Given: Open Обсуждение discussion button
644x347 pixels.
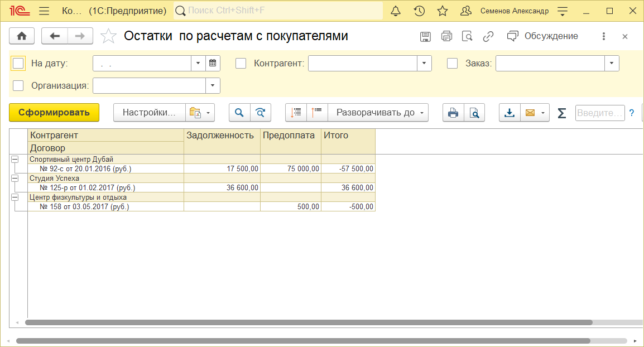Looking at the screenshot, I should click(542, 36).
